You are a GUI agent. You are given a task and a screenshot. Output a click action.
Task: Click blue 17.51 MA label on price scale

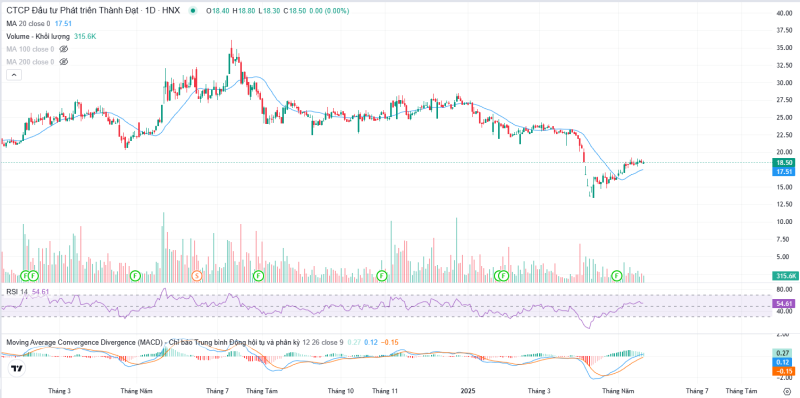784,172
